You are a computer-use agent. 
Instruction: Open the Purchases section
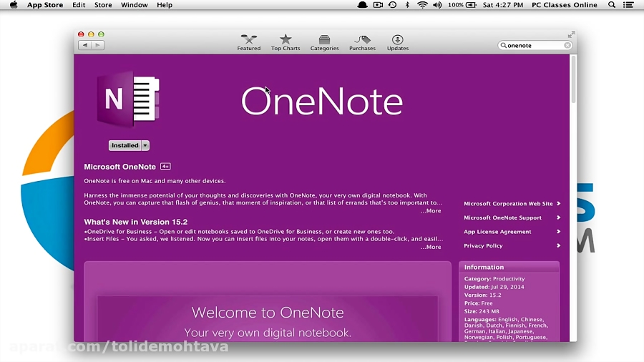coord(362,43)
